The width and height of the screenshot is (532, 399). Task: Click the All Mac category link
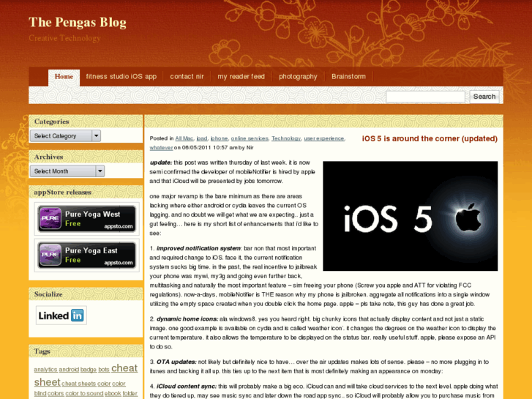[184, 138]
